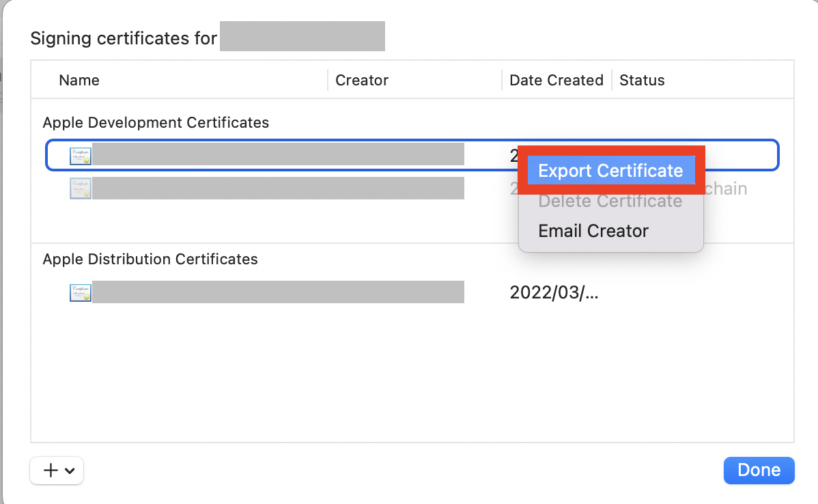Open the plus add-certificate dropdown
Image resolution: width=818 pixels, height=504 pixels.
tap(57, 470)
